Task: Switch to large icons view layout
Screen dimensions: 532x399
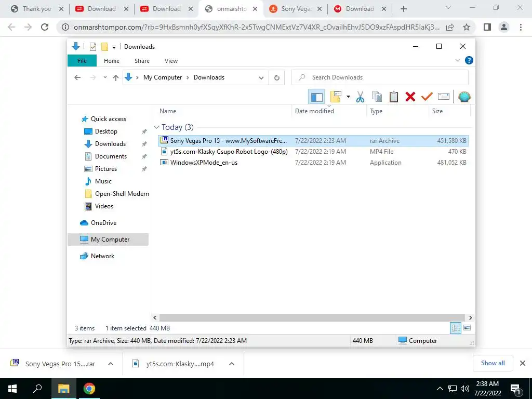Action: [467, 328]
